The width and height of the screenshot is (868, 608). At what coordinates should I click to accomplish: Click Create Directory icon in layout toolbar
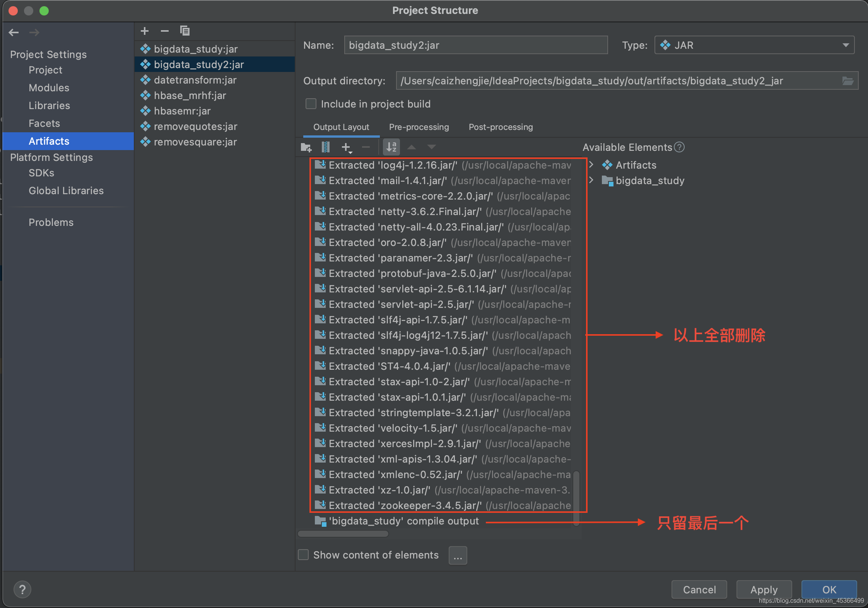click(x=306, y=147)
